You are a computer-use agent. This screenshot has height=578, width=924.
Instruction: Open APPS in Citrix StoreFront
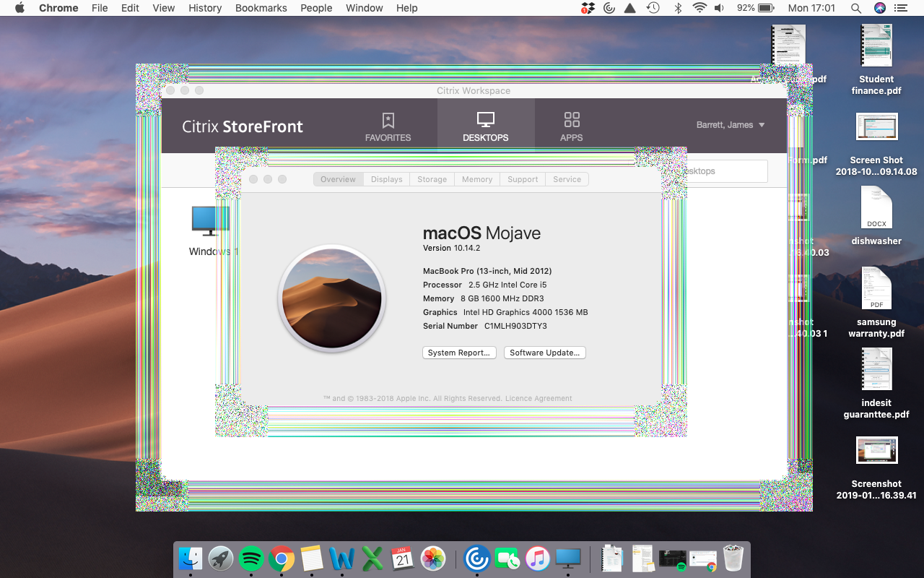tap(572, 126)
